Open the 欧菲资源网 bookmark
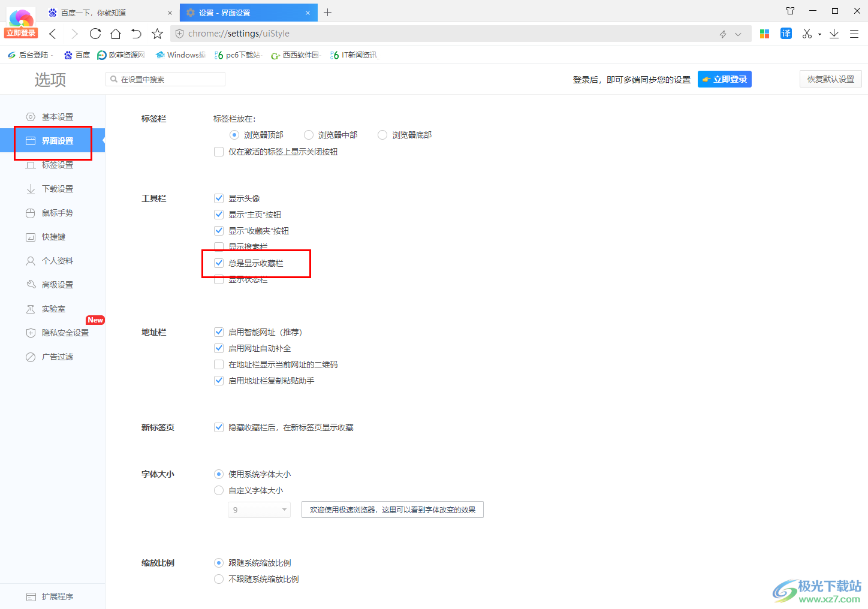Screen dimensions: 868x609 click(x=121, y=55)
